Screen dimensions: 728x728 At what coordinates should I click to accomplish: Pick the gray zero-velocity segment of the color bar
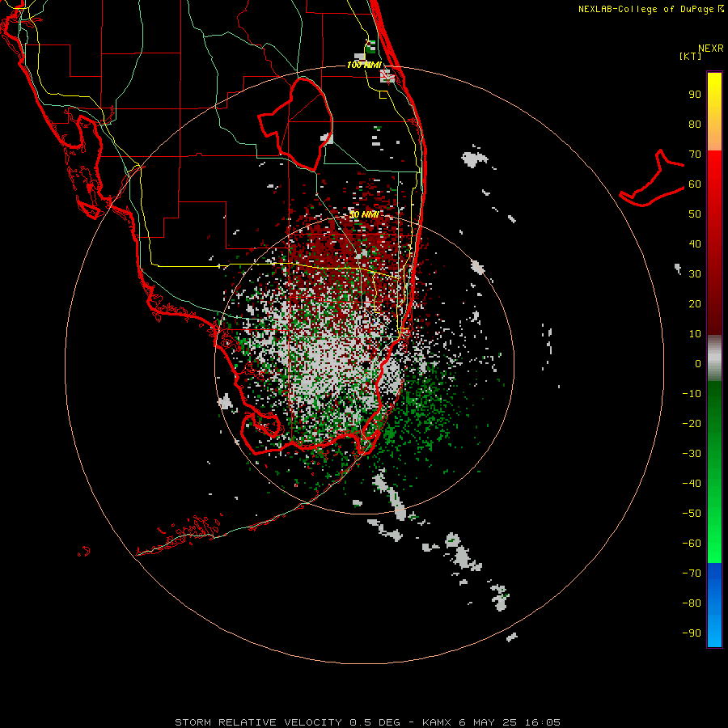[714, 358]
